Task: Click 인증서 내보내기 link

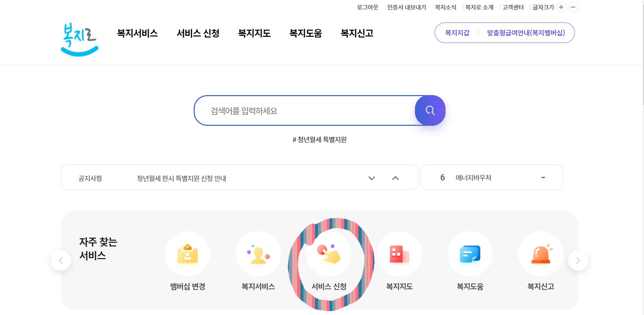Action: coord(407,7)
